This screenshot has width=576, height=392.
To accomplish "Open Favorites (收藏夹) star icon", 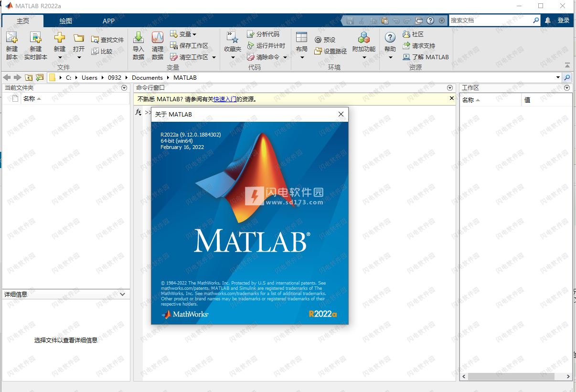I will 233,38.
